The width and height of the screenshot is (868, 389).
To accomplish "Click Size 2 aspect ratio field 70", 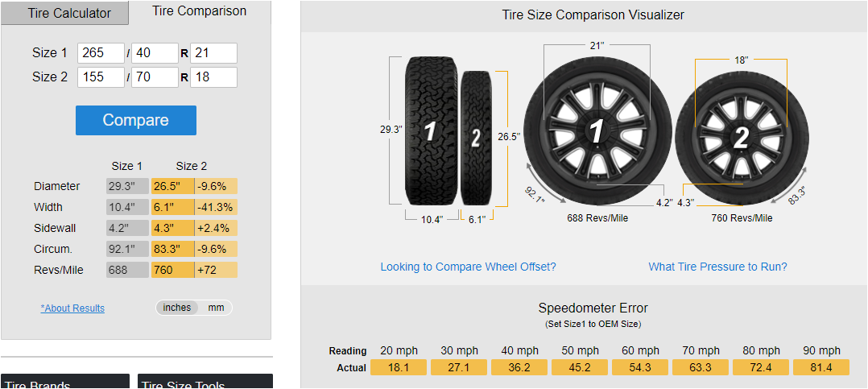I will pyautogui.click(x=154, y=77).
